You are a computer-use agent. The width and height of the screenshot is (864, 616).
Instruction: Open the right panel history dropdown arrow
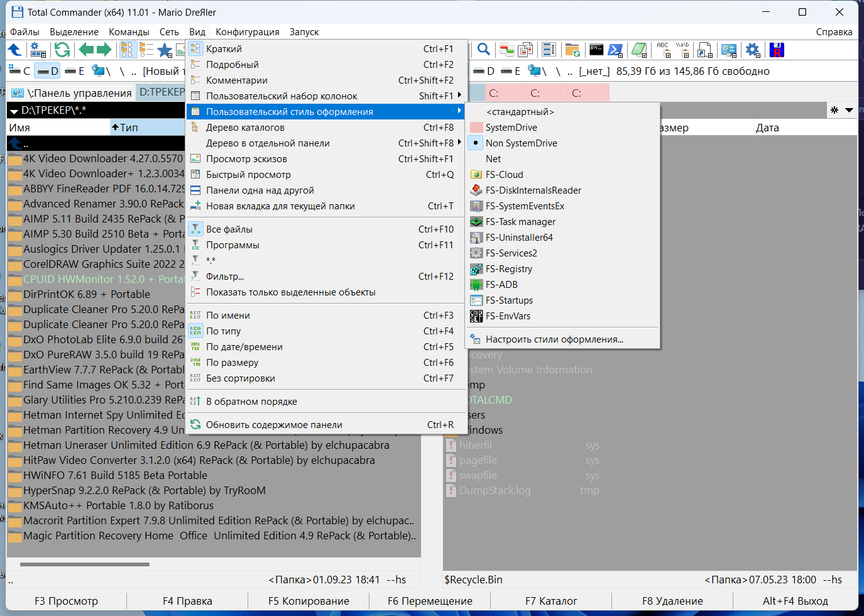pyautogui.click(x=849, y=110)
